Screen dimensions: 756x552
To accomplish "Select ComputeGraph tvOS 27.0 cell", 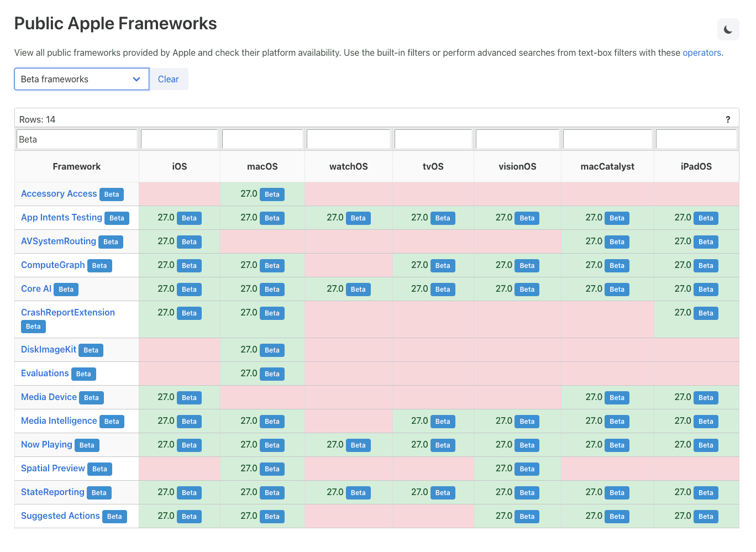I will pyautogui.click(x=433, y=265).
